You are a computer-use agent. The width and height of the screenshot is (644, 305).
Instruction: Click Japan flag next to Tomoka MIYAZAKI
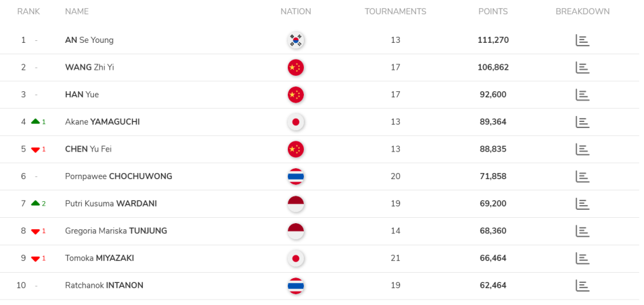[x=295, y=258]
